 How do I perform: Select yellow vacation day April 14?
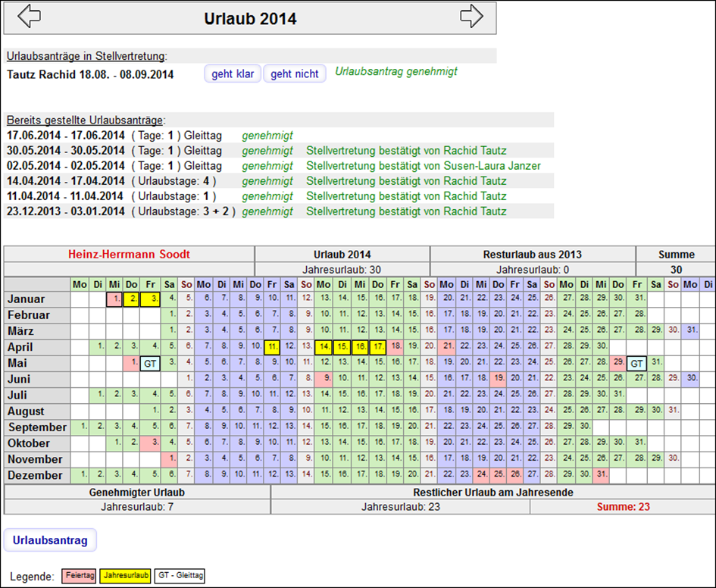tap(324, 347)
